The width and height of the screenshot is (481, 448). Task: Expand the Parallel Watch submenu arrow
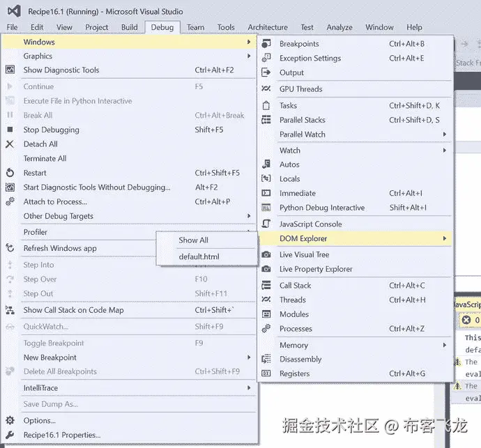point(445,134)
